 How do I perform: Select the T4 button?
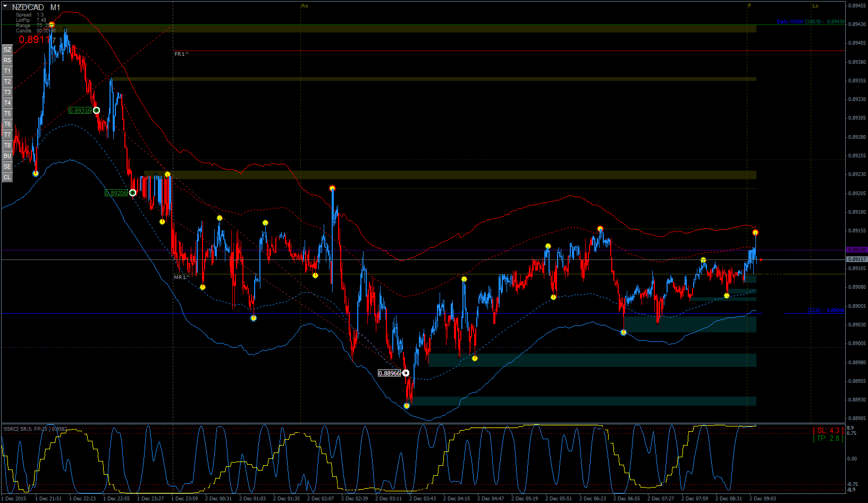pyautogui.click(x=7, y=103)
